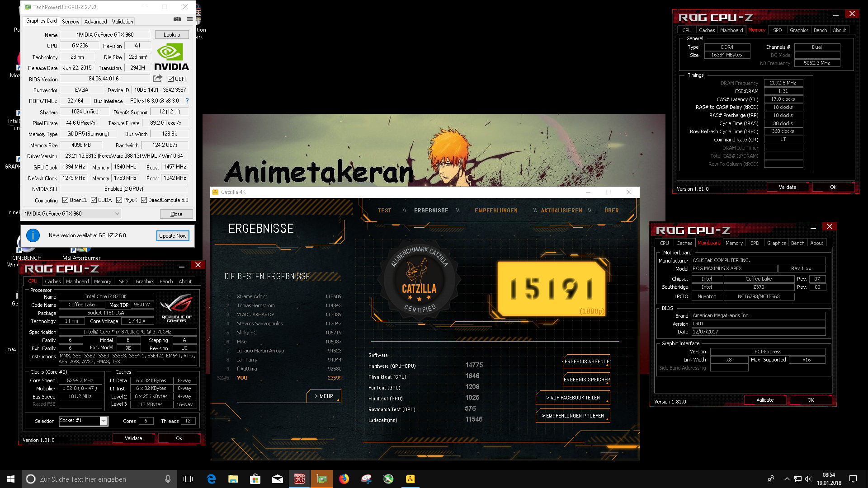Click the Cortana microphone icon
The image size is (868, 488).
point(168,479)
